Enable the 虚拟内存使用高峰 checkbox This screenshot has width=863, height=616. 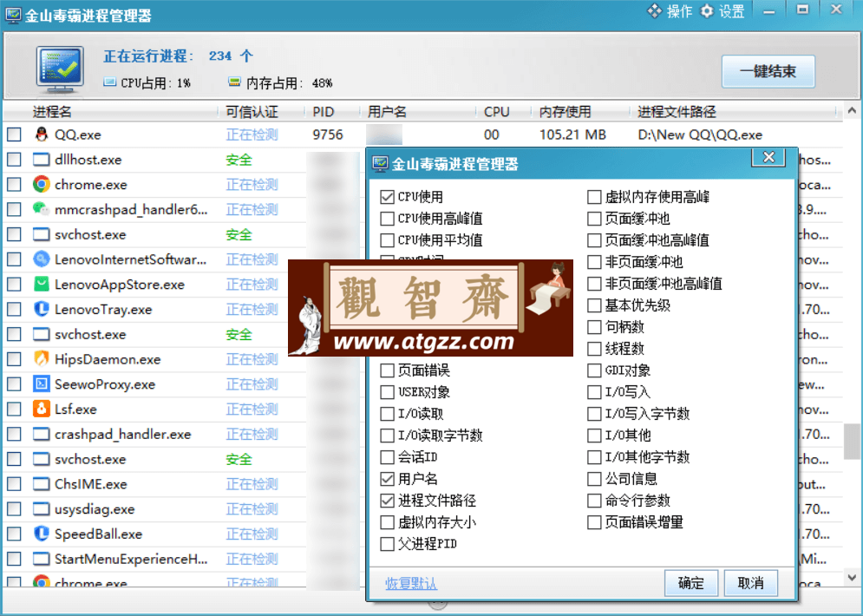coord(594,197)
